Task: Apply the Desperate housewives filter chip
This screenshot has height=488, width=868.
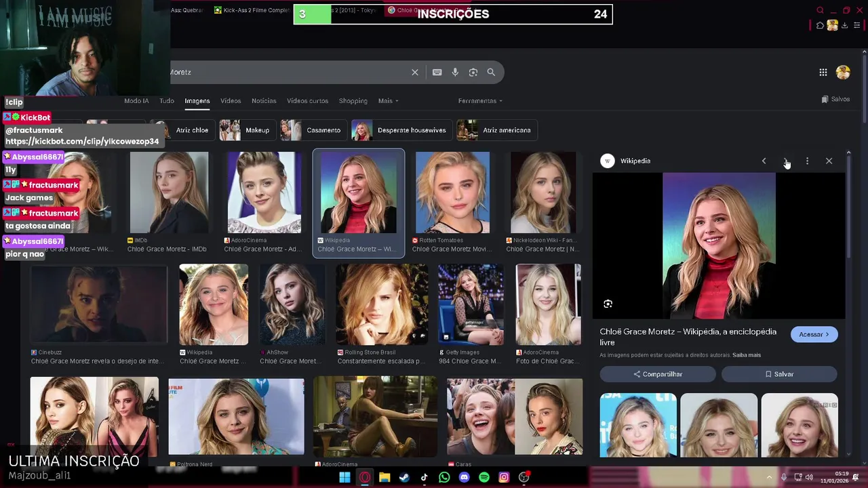Action: point(401,130)
